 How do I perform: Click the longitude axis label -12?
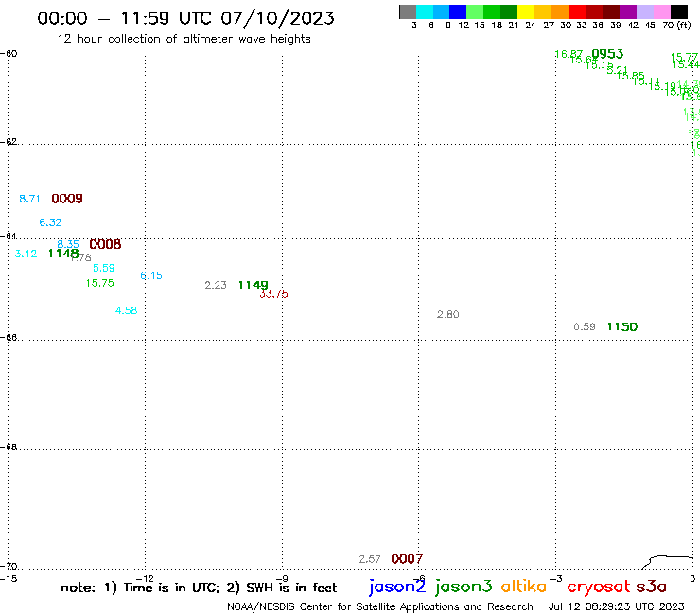point(145,579)
